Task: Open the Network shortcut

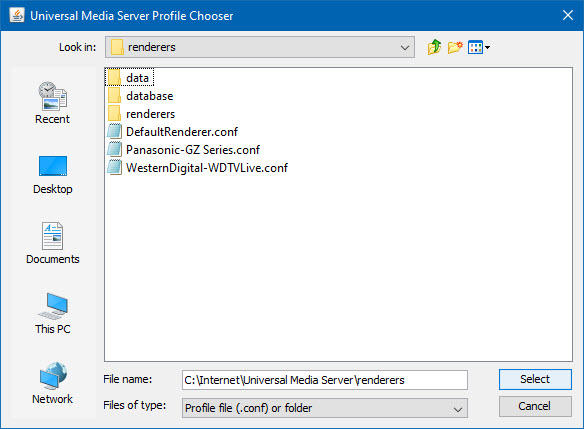Action: click(x=53, y=384)
